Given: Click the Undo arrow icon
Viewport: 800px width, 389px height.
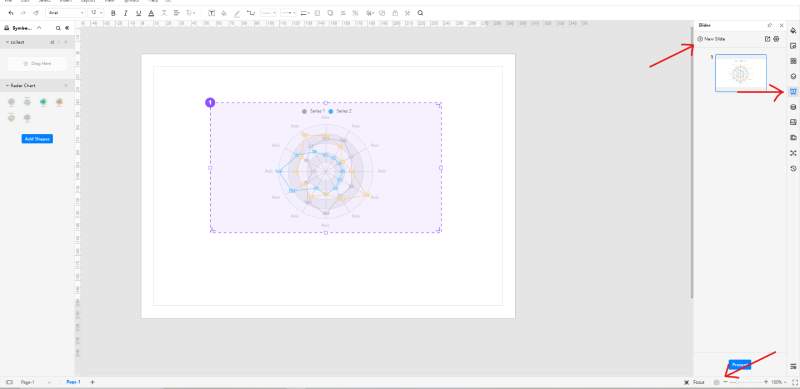Looking at the screenshot, I should (x=11, y=13).
